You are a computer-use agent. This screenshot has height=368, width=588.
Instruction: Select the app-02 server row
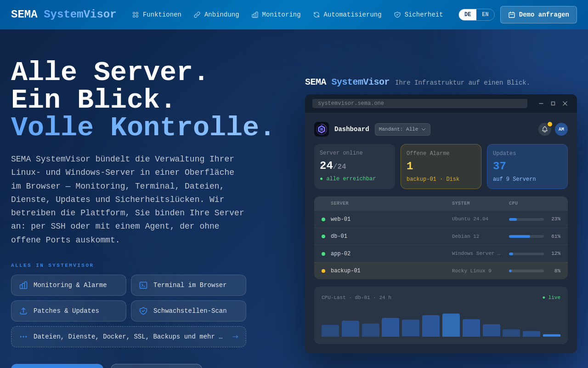(x=441, y=253)
